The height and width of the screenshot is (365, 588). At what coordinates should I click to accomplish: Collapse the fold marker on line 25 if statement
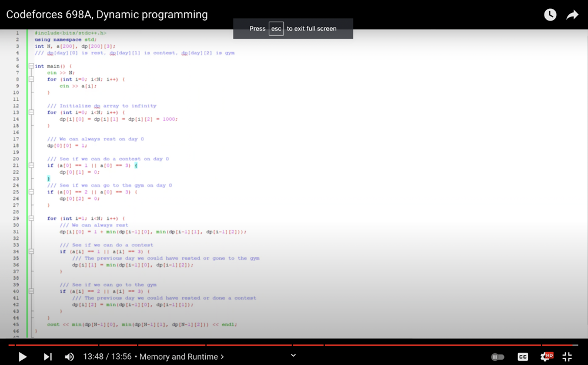(x=32, y=192)
